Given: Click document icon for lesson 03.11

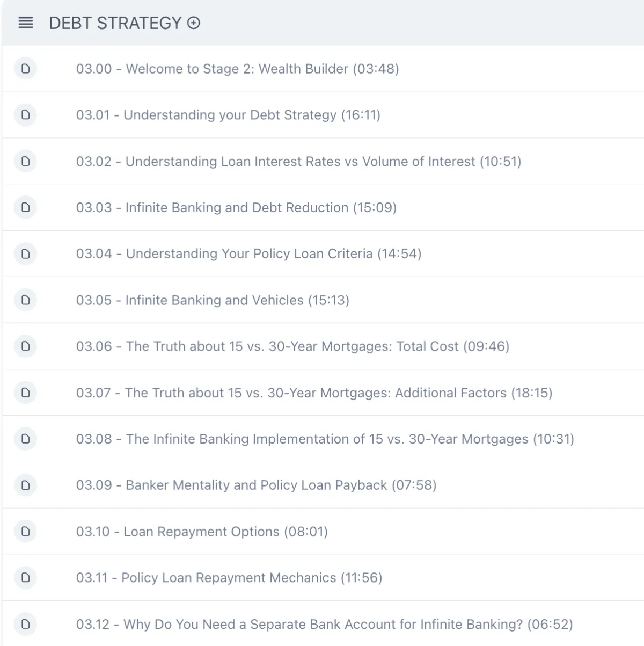Looking at the screenshot, I should tap(25, 578).
